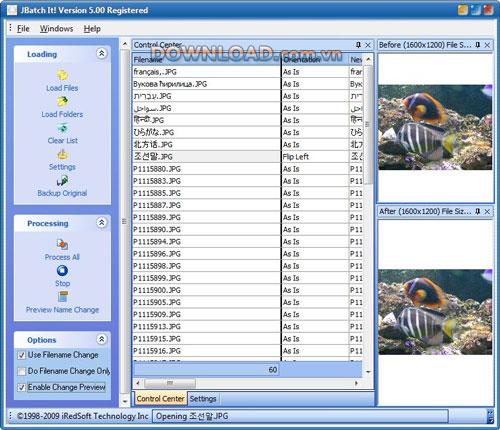The image size is (500, 430).
Task: Uncheck Use Filename Change option
Action: click(22, 355)
